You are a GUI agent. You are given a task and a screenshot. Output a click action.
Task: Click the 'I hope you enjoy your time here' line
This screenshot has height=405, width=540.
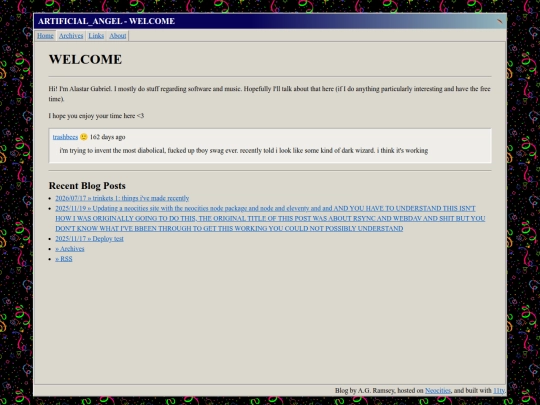[x=96, y=116]
